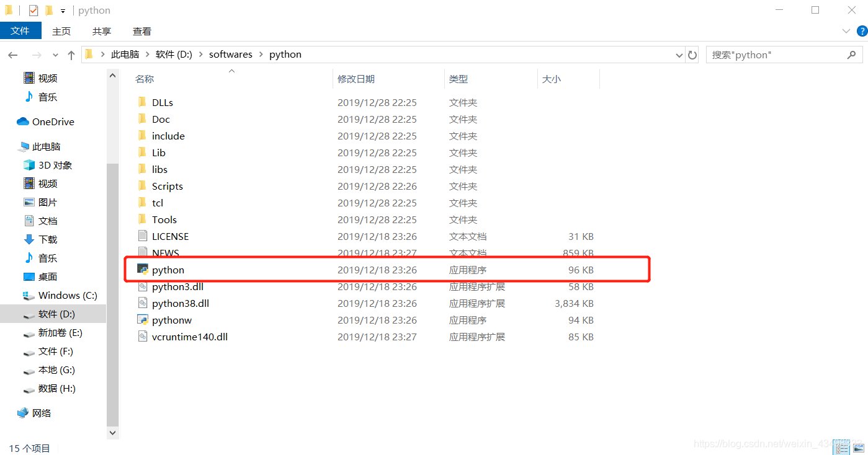Viewport: 868px width, 455px height.
Task: Open 文档 in the navigation pane
Action: pyautogui.click(x=48, y=221)
